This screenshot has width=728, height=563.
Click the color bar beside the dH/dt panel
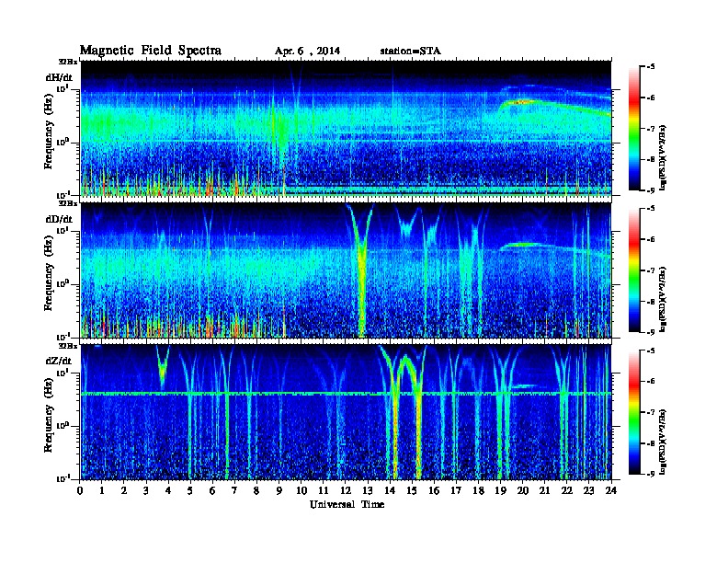633,128
